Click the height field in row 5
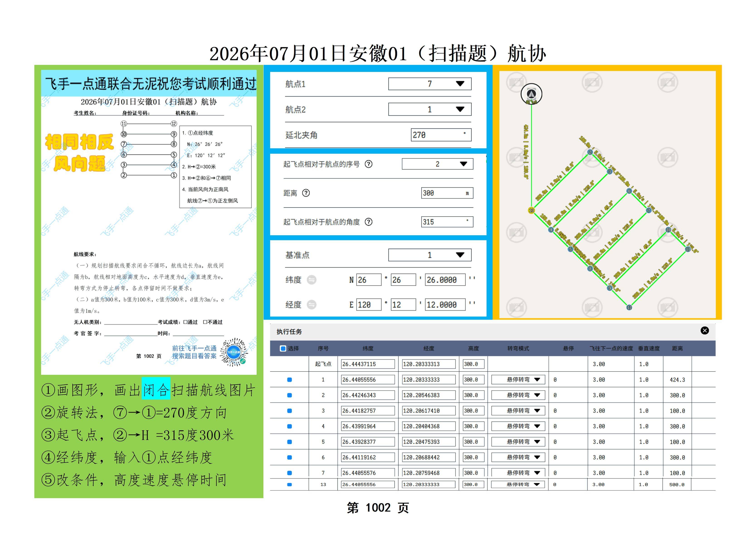Image resolution: width=756 pixels, height=535 pixels. coord(473,442)
